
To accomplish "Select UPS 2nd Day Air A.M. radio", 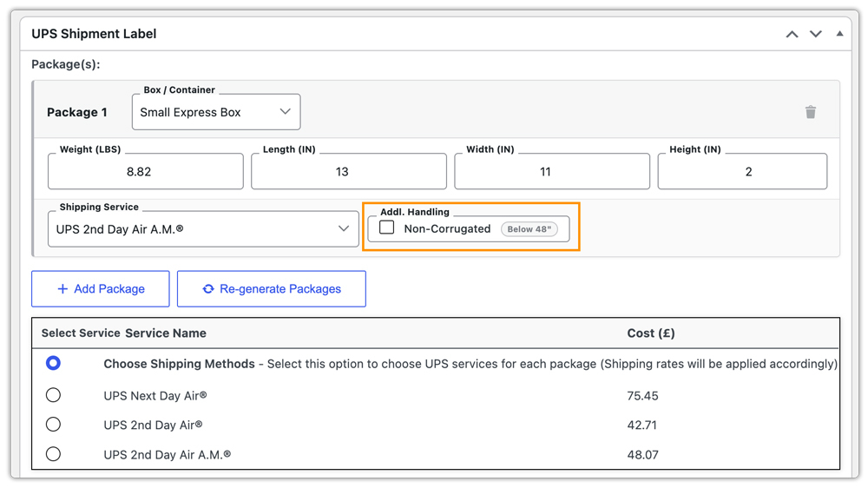I will (x=53, y=454).
